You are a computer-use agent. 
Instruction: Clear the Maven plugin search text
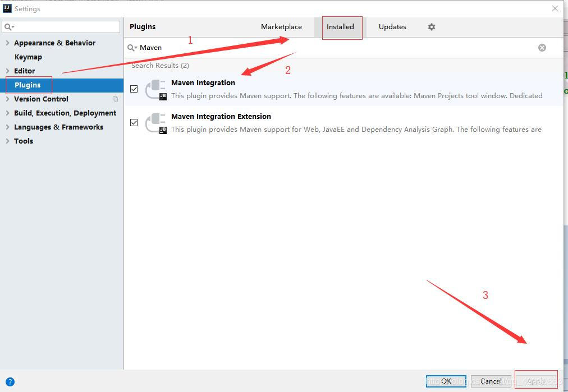[x=542, y=48]
